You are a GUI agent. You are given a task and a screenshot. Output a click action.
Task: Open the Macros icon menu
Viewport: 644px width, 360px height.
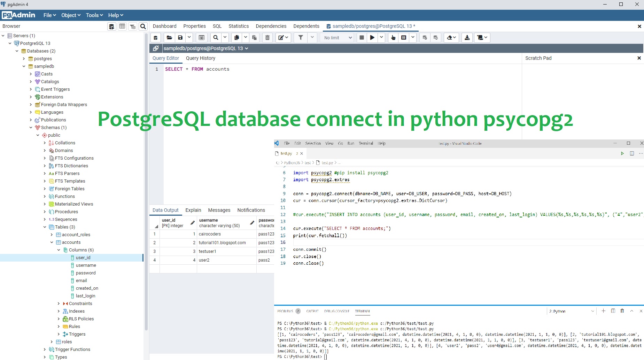(x=482, y=38)
